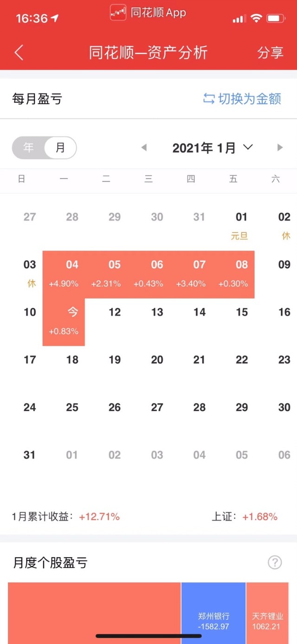The image size is (297, 644).
Task: Open the question mark help icon
Action: point(275,563)
